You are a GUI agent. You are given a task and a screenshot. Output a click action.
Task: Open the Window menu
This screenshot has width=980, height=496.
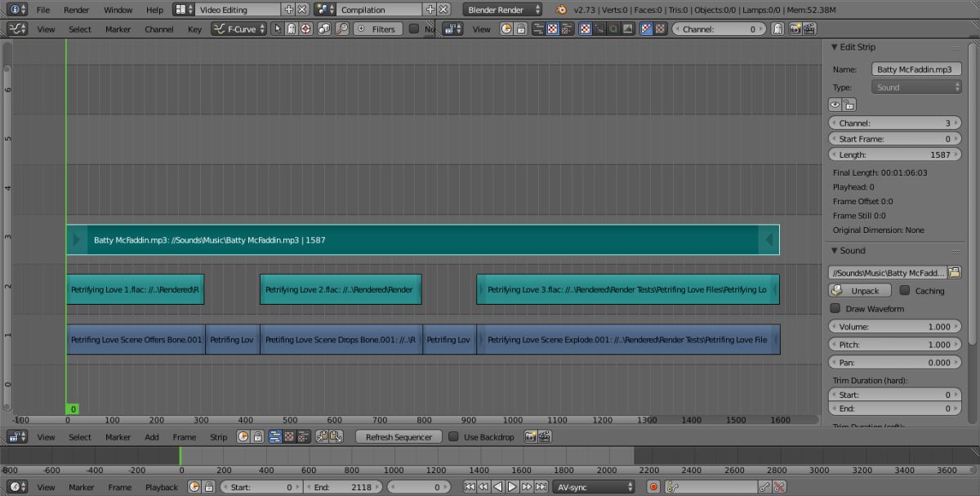[118, 10]
